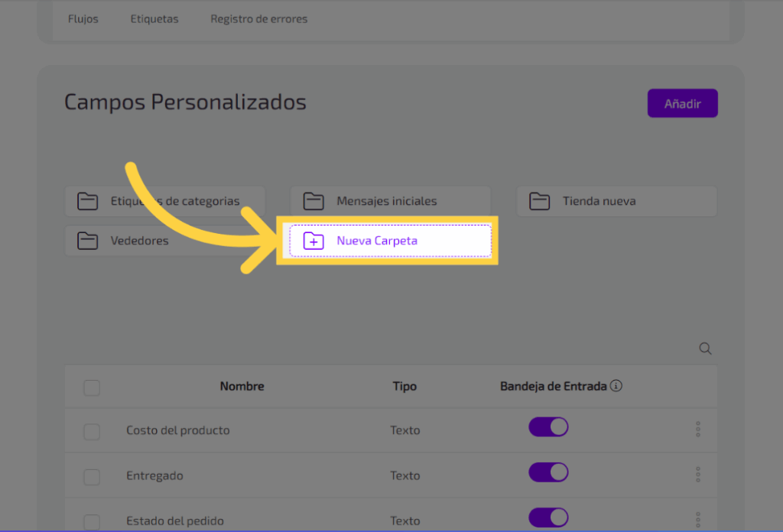The width and height of the screenshot is (783, 532).
Task: Open three-dot menu for Costo del producto
Action: [x=698, y=430]
